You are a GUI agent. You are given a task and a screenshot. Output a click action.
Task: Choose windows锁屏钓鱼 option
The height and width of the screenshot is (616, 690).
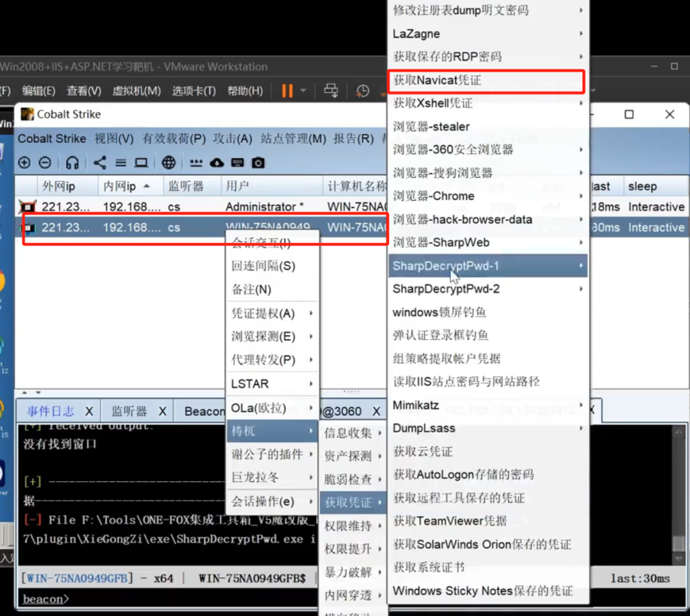pos(488,312)
